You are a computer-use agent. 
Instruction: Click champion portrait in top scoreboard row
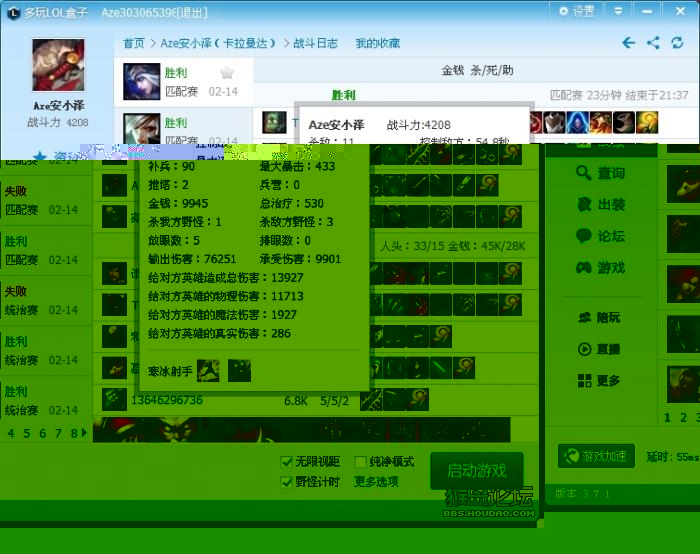point(274,122)
